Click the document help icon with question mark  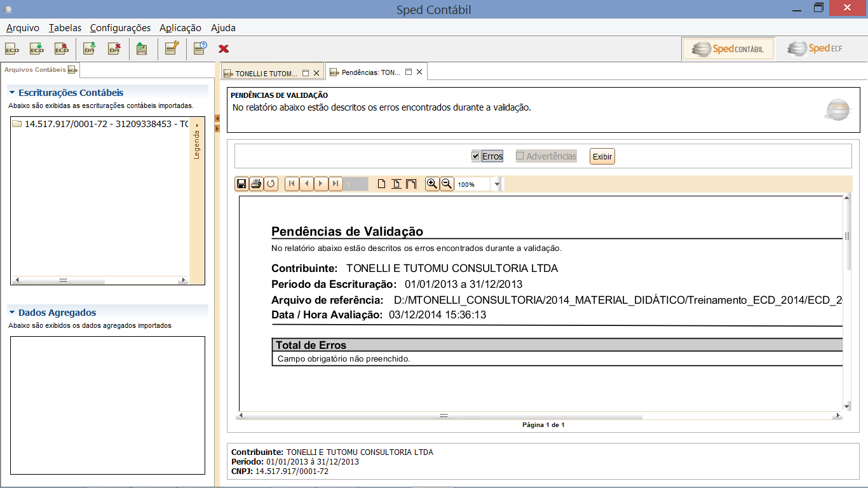(x=200, y=48)
